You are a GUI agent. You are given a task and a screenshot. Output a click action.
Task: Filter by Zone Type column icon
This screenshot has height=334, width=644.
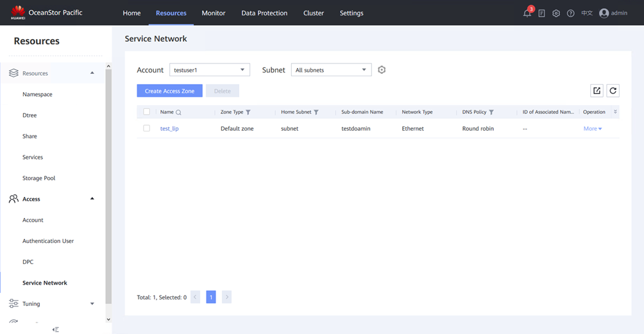[248, 112]
